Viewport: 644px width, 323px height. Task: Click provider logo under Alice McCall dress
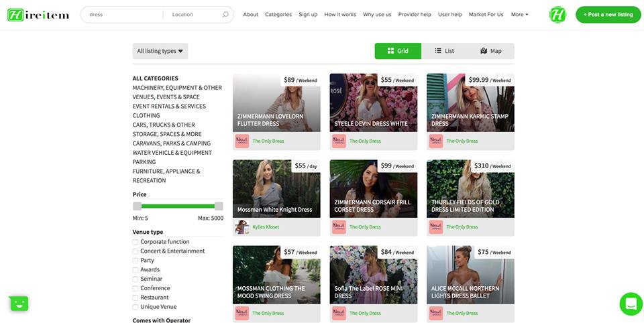(x=436, y=313)
